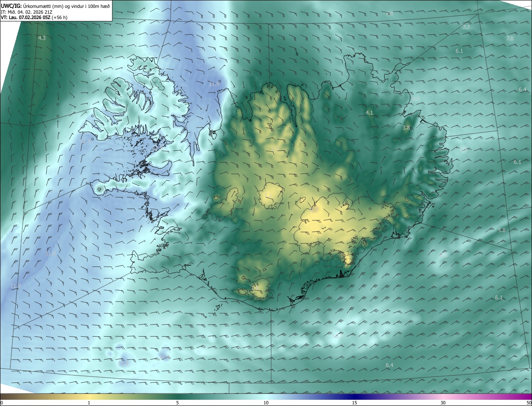Click the '50' tick on the color scale
This screenshot has height=406, width=532.
pyautogui.click(x=528, y=403)
